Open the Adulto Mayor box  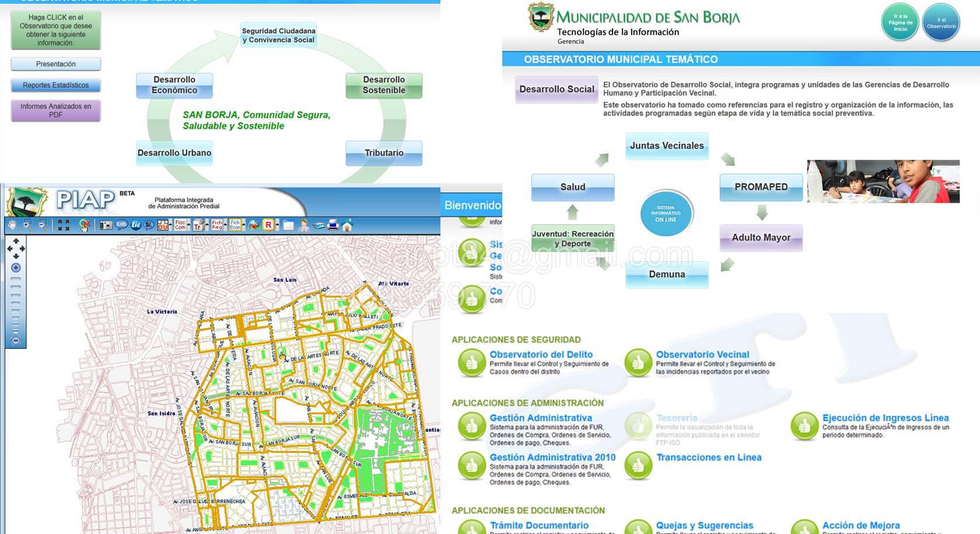point(761,238)
